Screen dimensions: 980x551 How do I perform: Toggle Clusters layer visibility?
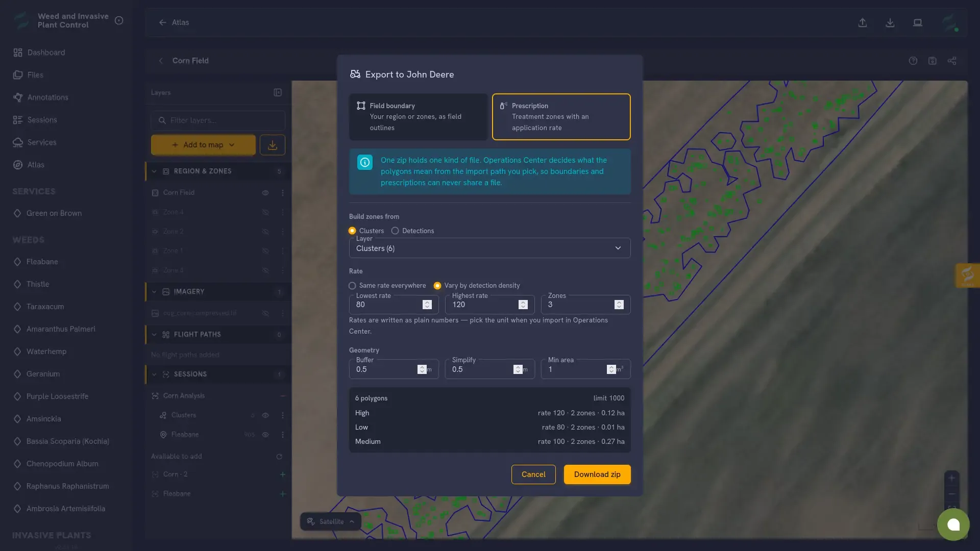(x=265, y=415)
